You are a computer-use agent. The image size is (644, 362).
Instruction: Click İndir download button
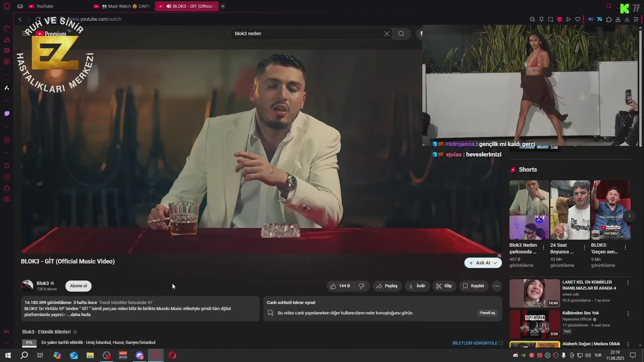(417, 286)
